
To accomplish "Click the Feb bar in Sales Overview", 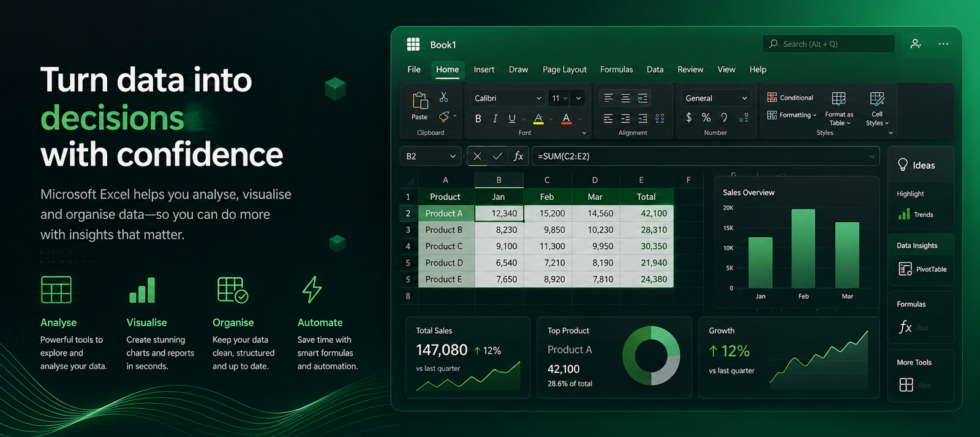I will pos(803,248).
